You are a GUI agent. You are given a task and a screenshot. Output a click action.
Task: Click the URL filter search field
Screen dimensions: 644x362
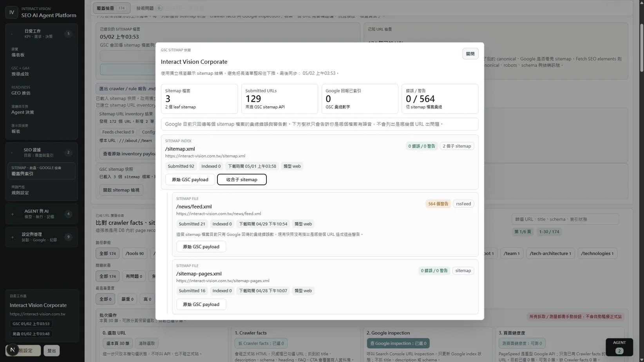tap(565, 219)
